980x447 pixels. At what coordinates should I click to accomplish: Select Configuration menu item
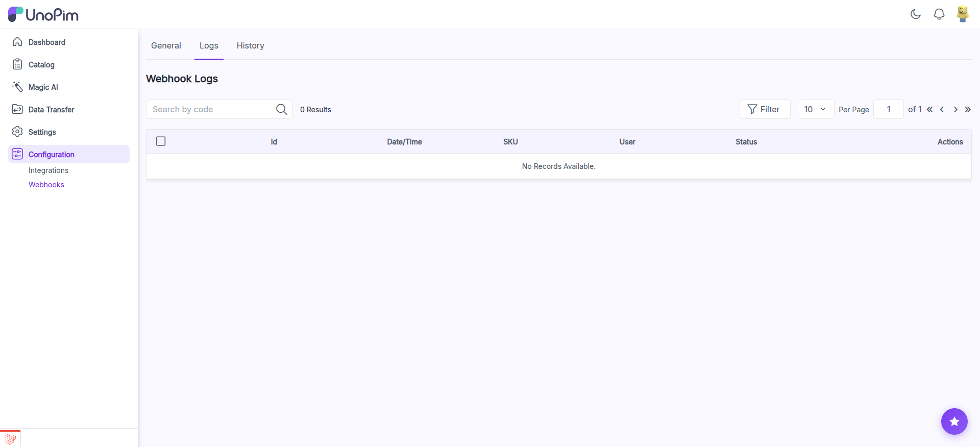[69, 154]
